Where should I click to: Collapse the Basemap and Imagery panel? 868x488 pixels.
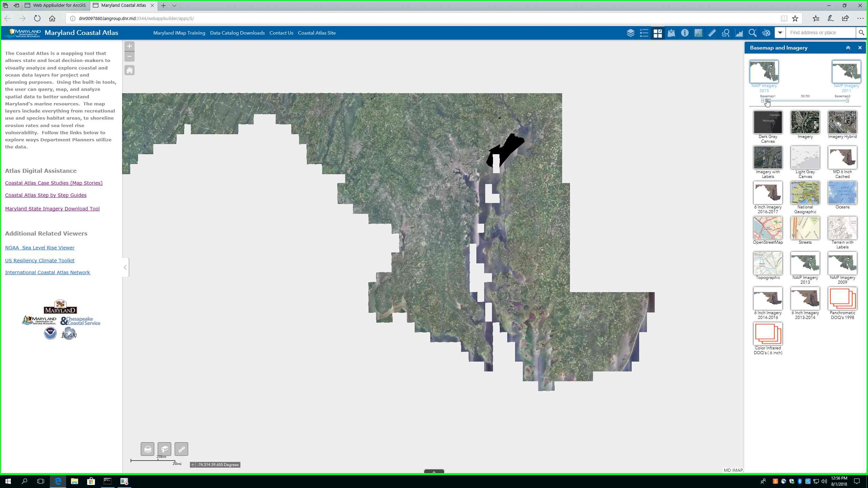click(848, 48)
